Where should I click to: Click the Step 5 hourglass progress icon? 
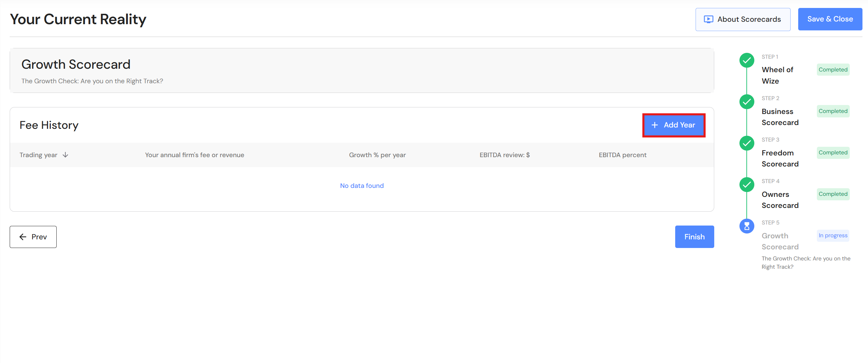[747, 226]
